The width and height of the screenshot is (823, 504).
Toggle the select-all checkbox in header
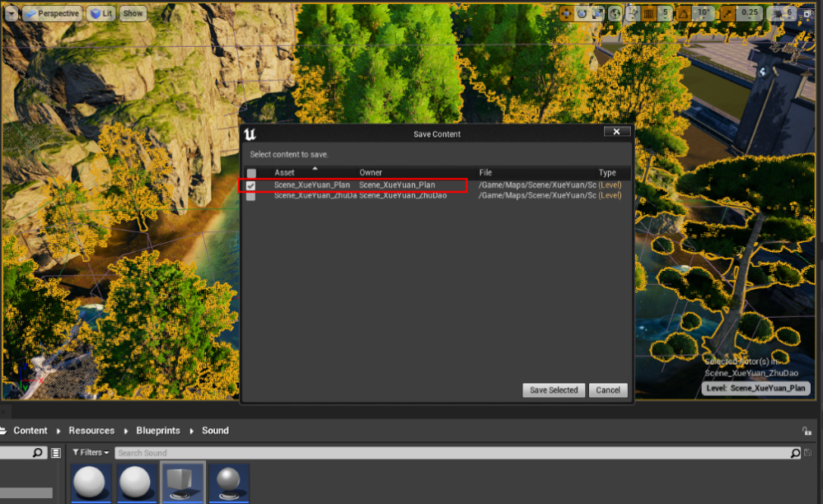(251, 173)
